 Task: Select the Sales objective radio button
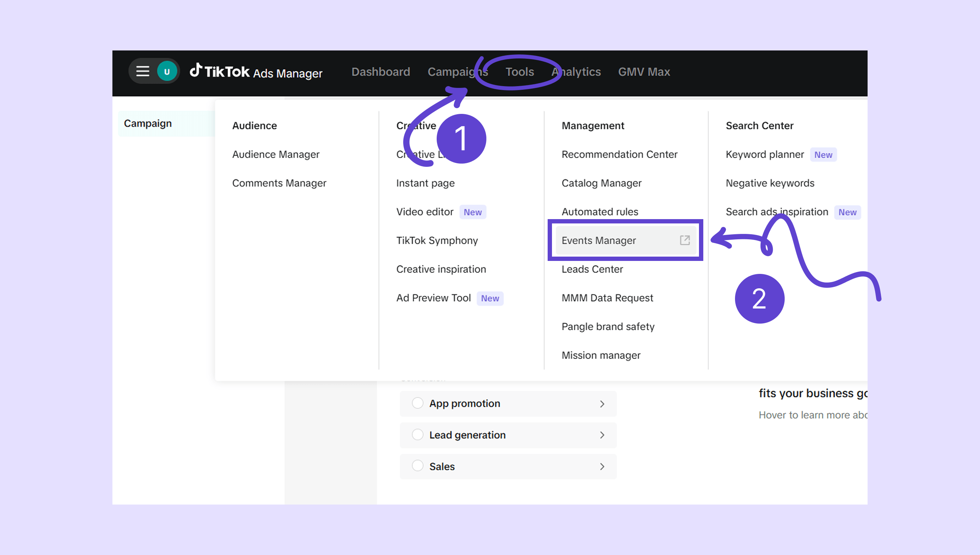(x=418, y=466)
